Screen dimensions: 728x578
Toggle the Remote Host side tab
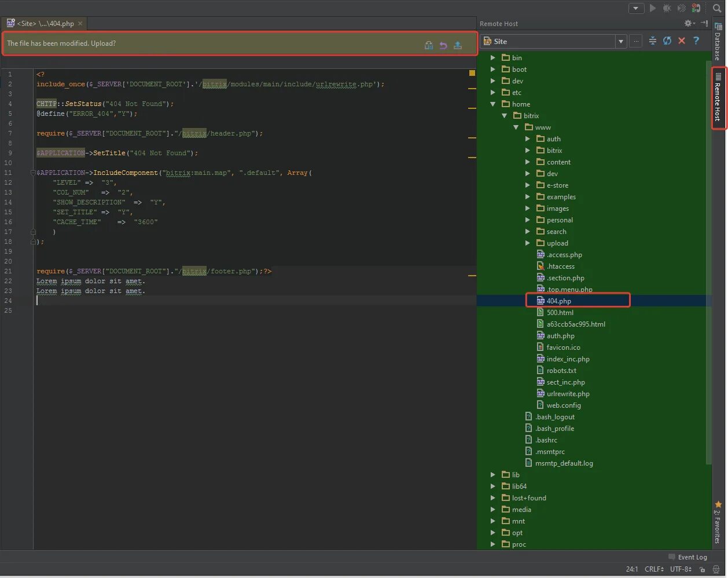click(718, 97)
